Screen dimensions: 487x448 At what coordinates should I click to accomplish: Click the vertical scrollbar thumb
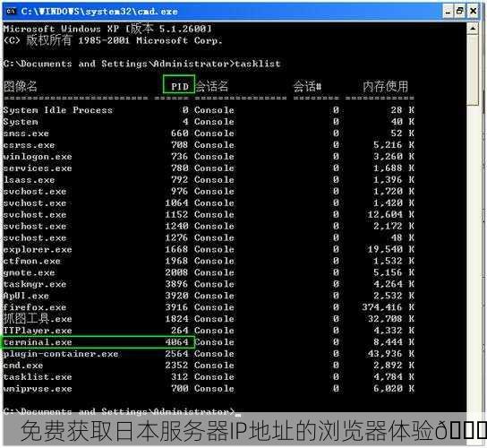(472, 71)
